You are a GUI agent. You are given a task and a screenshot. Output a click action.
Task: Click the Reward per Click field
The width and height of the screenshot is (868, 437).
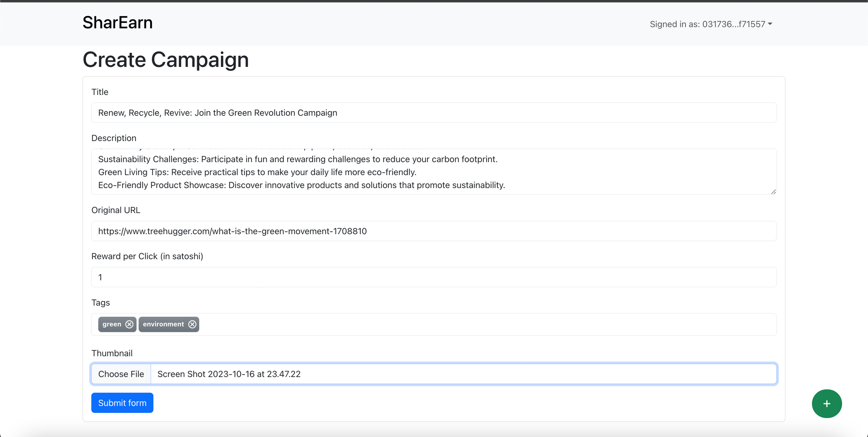434,277
